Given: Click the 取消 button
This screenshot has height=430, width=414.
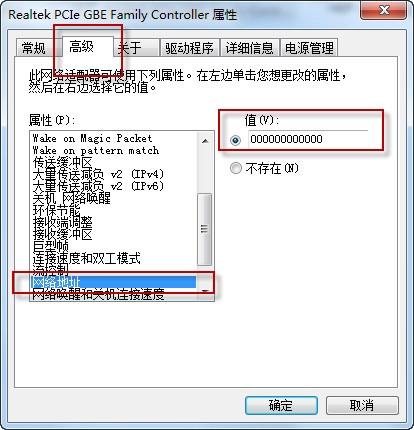Looking at the screenshot, I should (362, 405).
